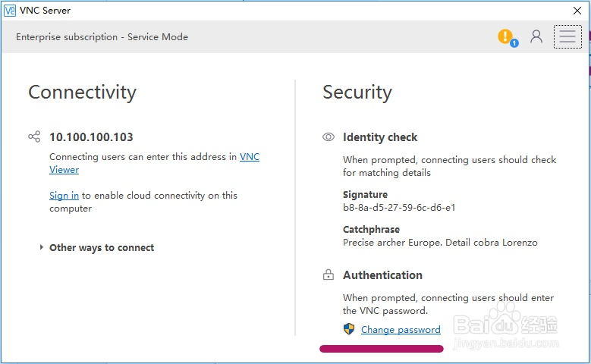The width and height of the screenshot is (591, 364).
Task: Click the padlock icon beside Authentication
Action: 329,275
